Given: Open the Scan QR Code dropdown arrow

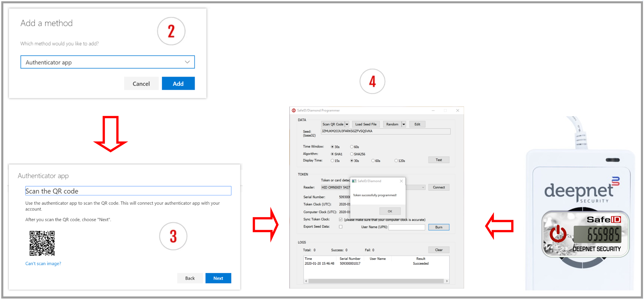Looking at the screenshot, I should click(347, 124).
